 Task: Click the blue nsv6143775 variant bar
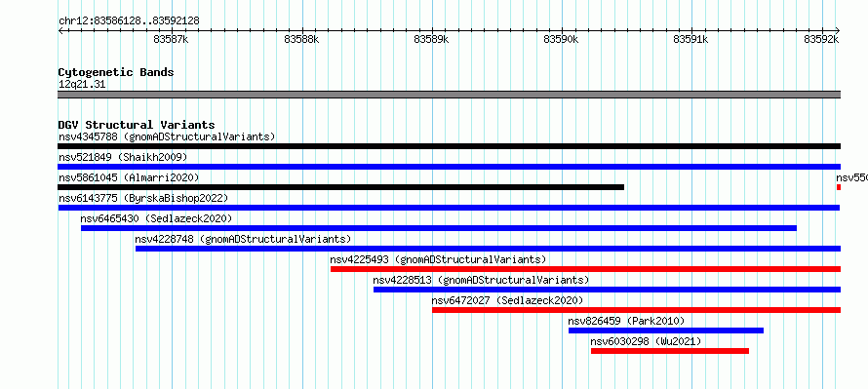point(449,208)
